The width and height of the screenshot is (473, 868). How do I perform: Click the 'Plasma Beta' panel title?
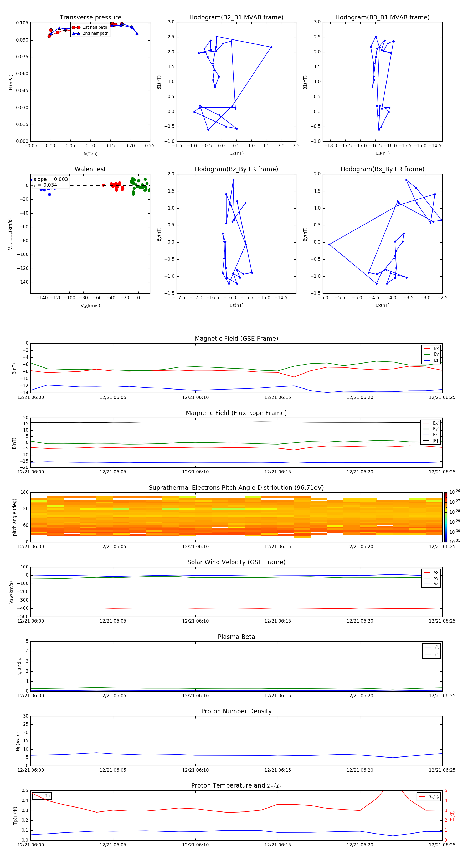pos(236,637)
